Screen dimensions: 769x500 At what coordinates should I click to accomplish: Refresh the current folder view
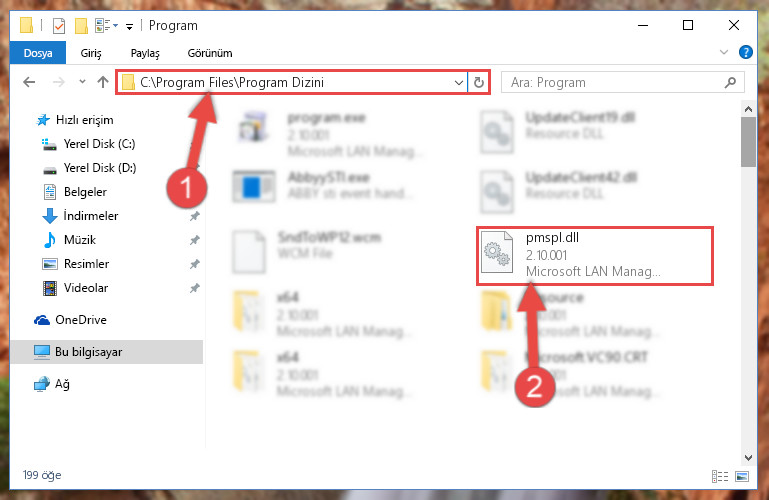click(479, 82)
